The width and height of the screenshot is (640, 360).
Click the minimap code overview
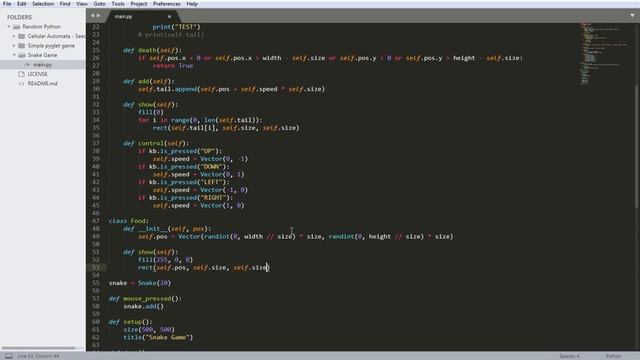604,53
